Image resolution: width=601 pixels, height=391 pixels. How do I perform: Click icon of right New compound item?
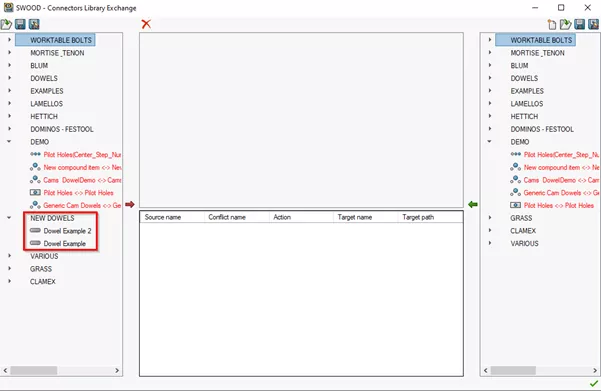tap(516, 167)
